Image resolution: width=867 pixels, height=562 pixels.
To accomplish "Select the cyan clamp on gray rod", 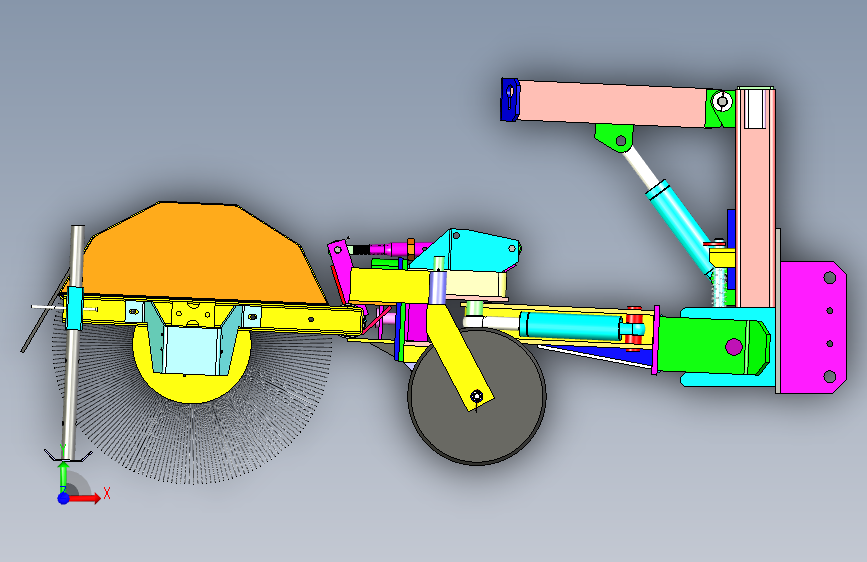I will point(75,308).
